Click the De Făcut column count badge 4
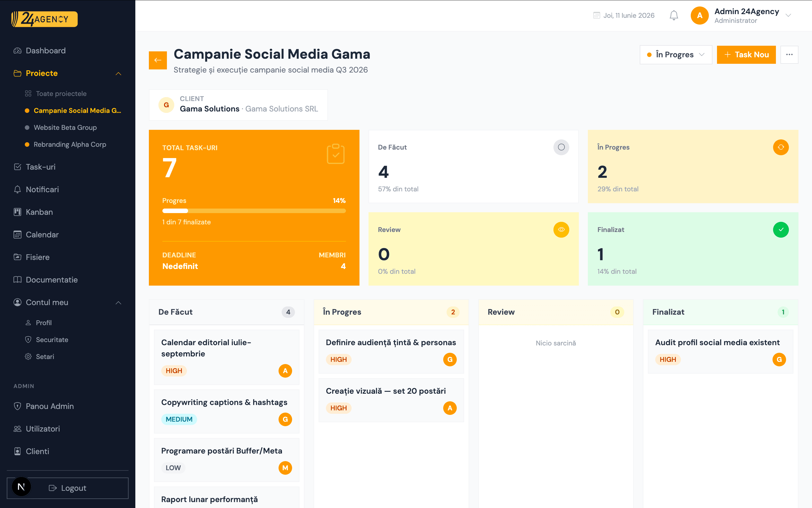 coord(288,312)
